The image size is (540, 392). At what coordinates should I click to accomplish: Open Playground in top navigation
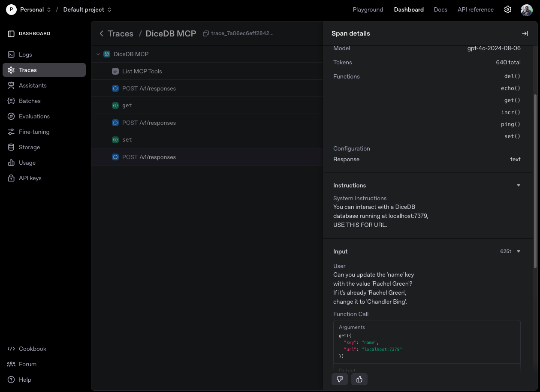[x=368, y=9]
